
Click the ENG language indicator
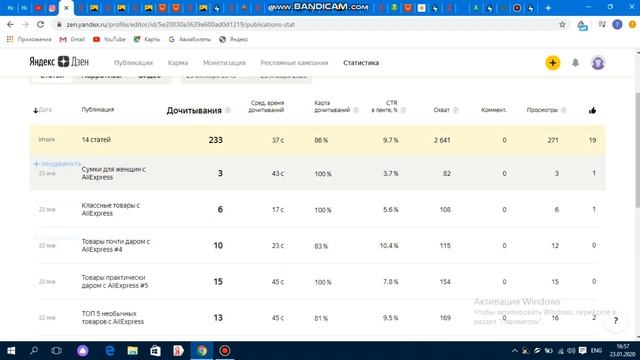click(x=596, y=351)
